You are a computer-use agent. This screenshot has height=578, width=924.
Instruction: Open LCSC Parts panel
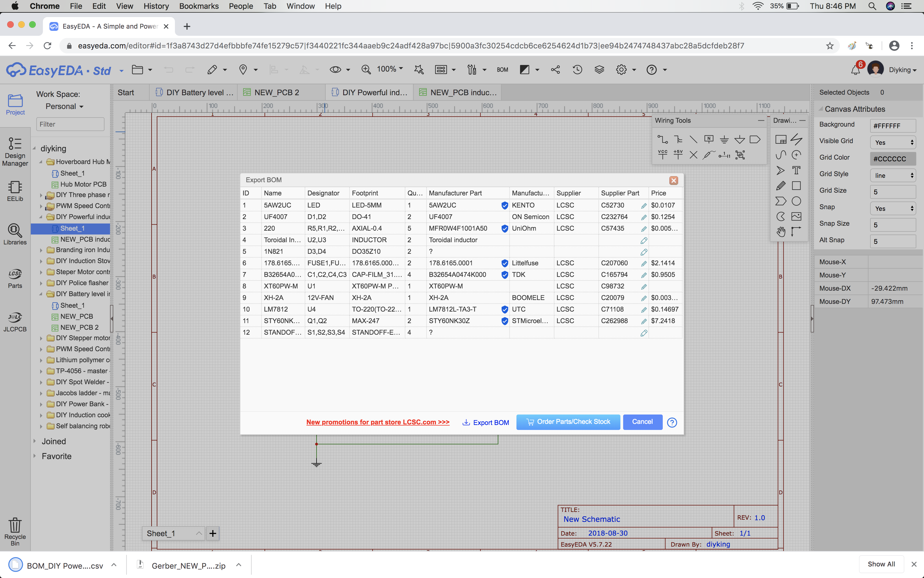pyautogui.click(x=15, y=278)
